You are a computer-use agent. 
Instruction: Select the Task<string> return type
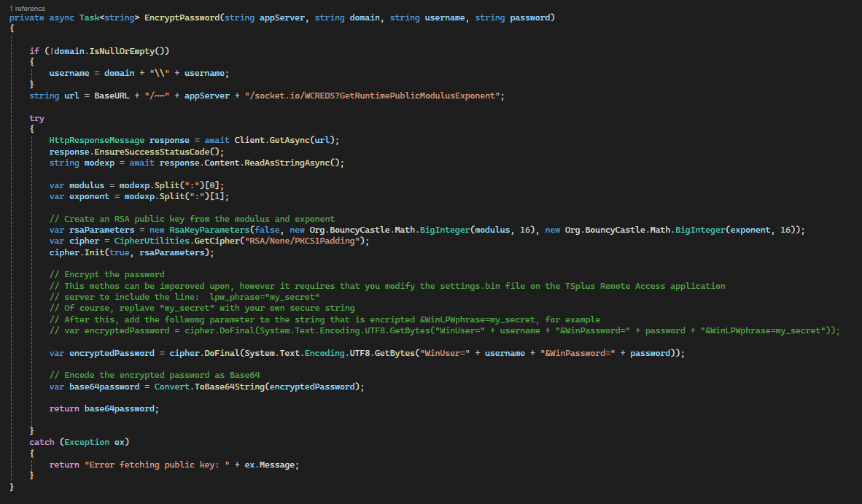click(104, 18)
